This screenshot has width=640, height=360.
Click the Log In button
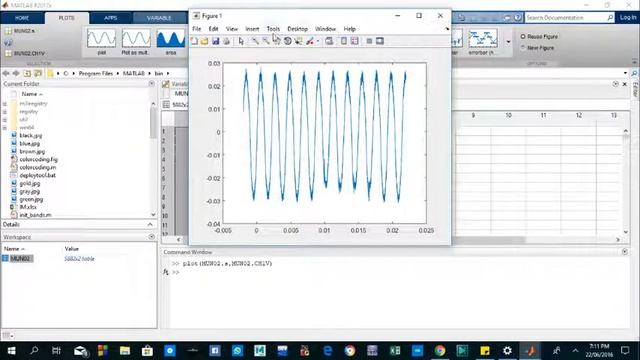point(628,18)
